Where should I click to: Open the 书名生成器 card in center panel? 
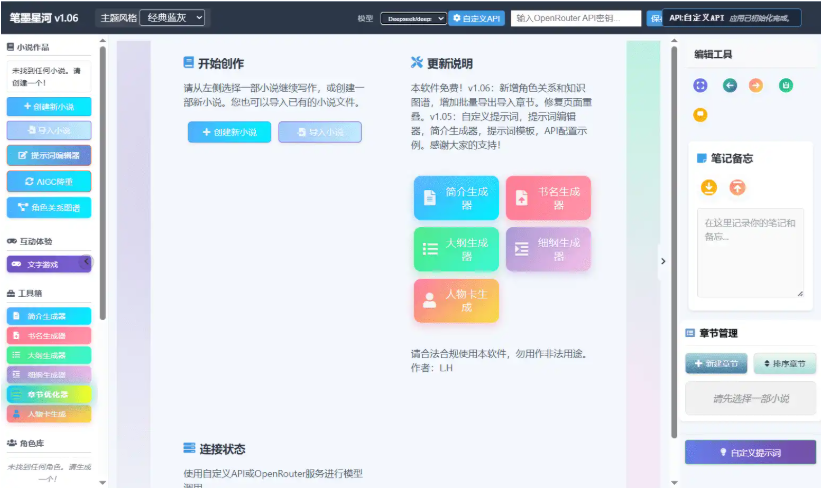pyautogui.click(x=548, y=198)
